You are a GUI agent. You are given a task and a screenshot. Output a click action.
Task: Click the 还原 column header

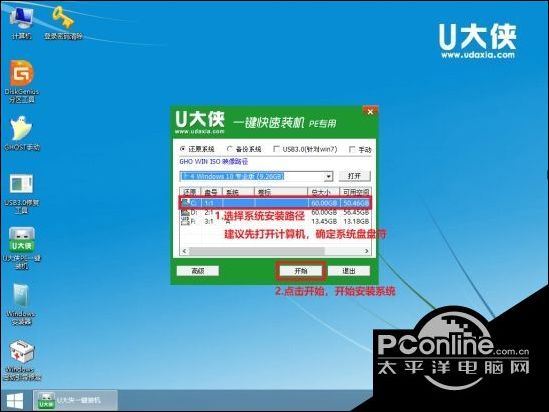(190, 192)
